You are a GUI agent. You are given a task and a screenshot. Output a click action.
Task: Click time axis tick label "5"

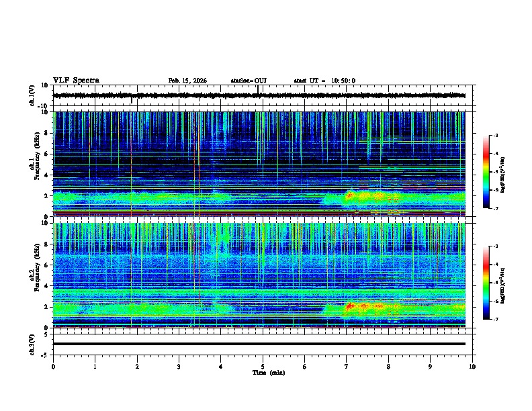263,367
